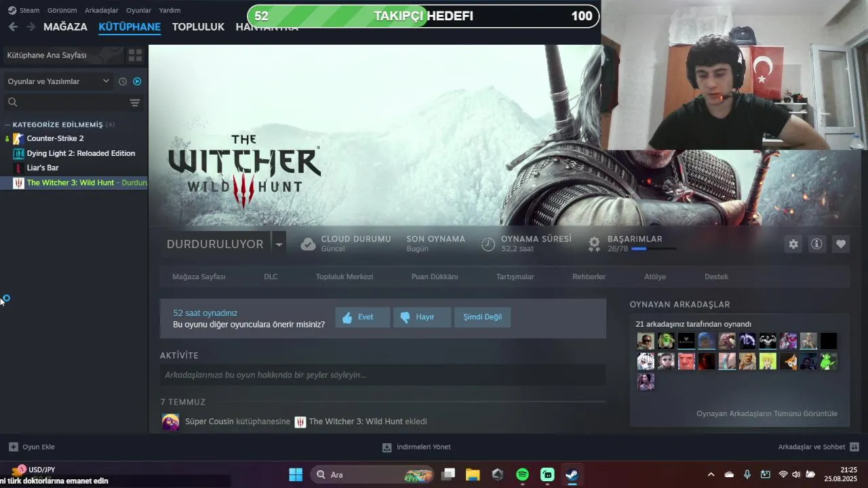This screenshot has width=868, height=488.
Task: Show game info with the info icon
Action: (816, 244)
